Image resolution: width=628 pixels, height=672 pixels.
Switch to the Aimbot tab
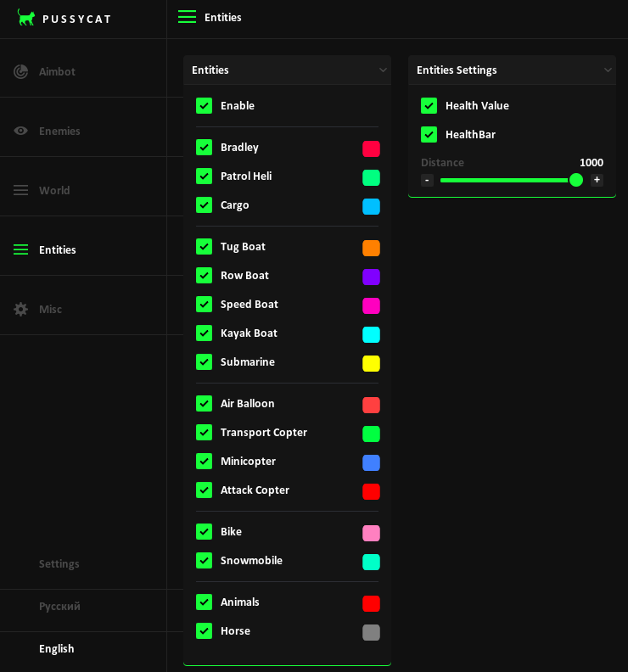point(57,71)
